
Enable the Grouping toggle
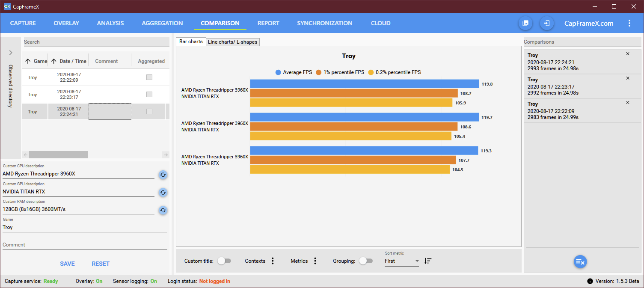pos(366,261)
